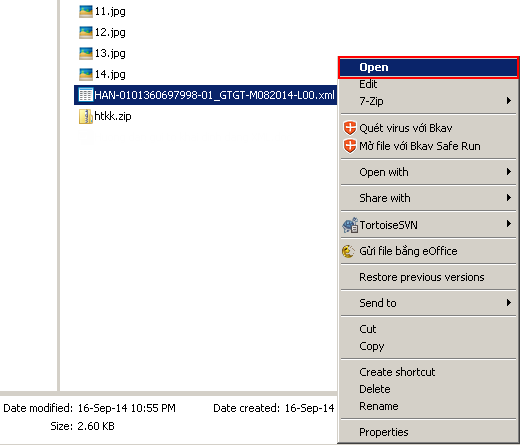Expand the Share with submenu arrow
This screenshot has width=520, height=445.
509,197
